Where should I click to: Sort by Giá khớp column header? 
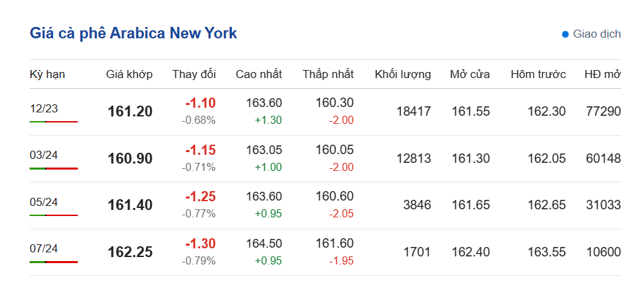coord(129,74)
